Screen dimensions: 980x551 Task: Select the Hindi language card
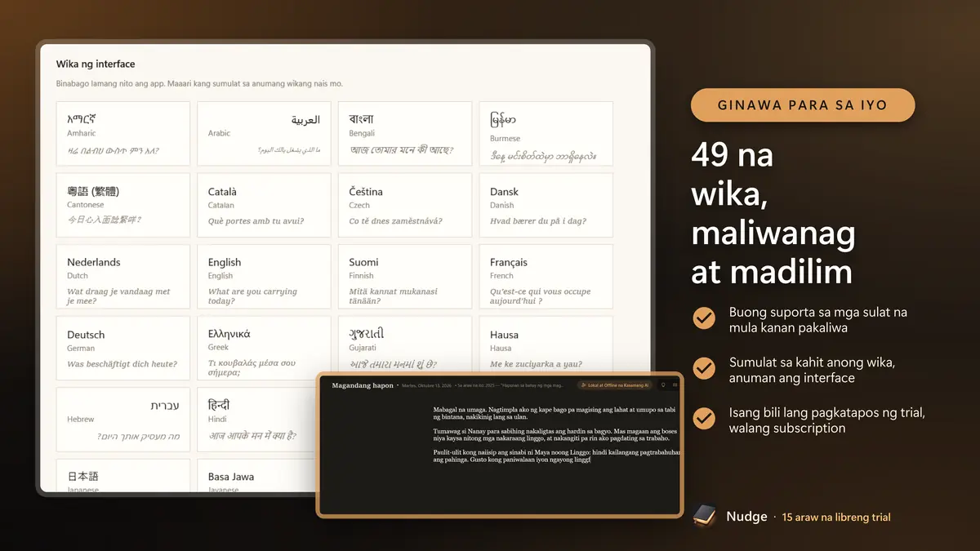pos(258,420)
